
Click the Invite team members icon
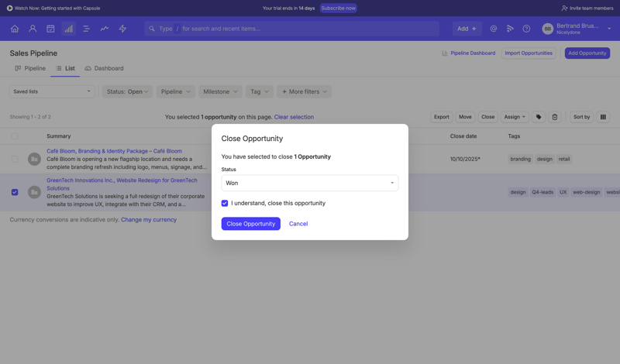(x=564, y=8)
